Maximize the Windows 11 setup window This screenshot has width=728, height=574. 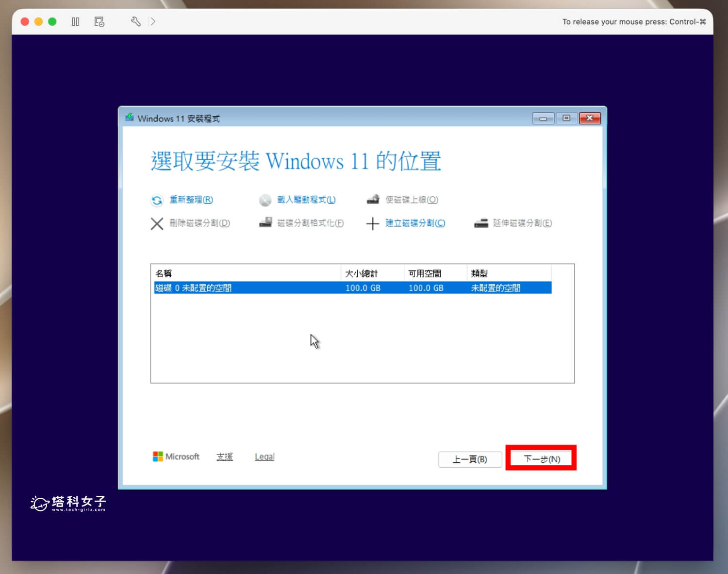[566, 118]
